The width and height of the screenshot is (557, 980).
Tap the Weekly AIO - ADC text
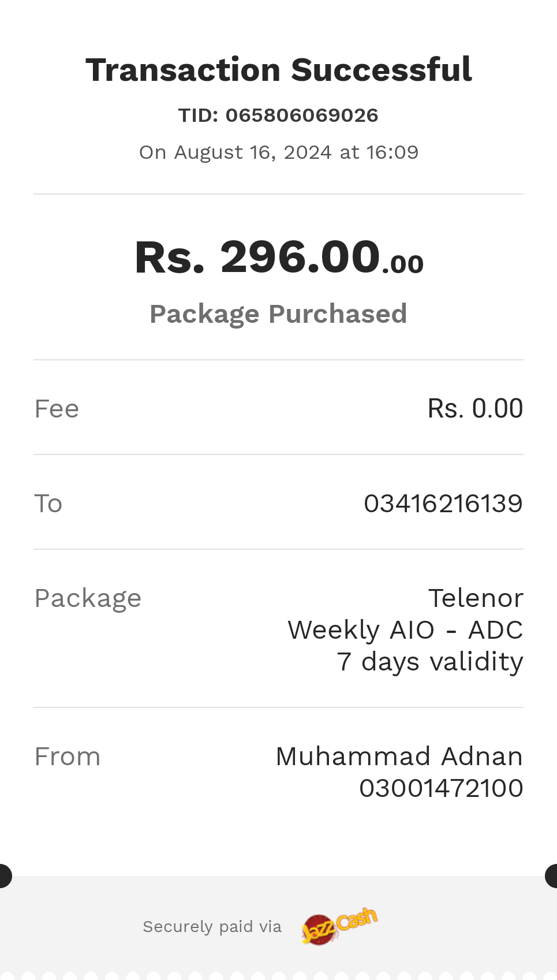(x=405, y=630)
